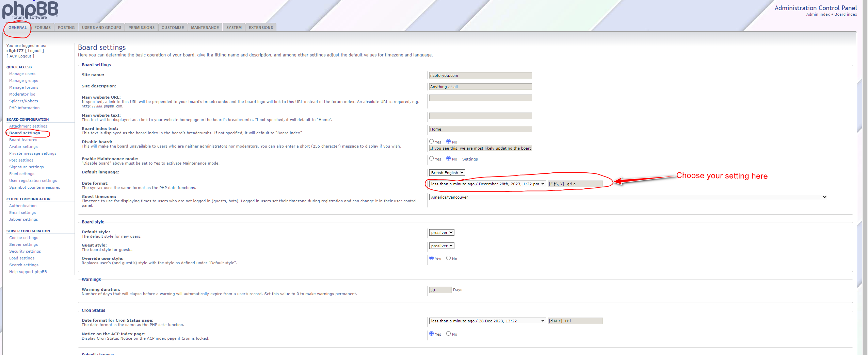Select No for Override user style

click(x=448, y=258)
